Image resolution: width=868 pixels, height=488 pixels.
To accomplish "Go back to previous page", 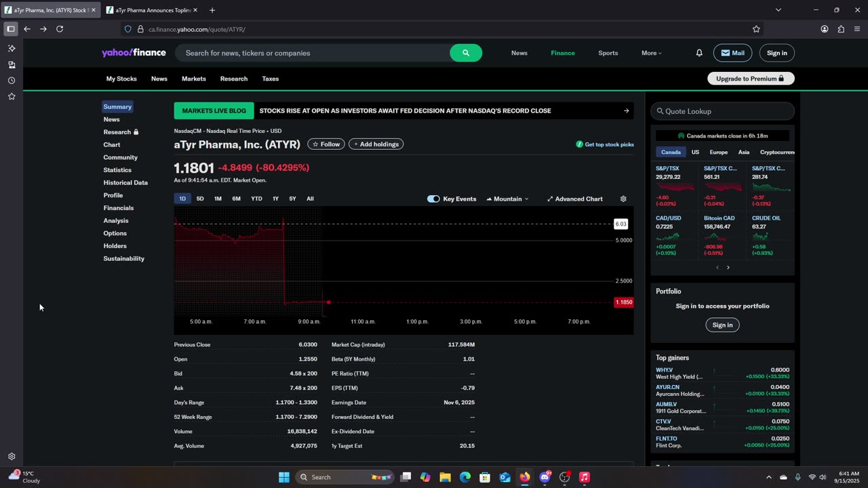I will (x=27, y=29).
